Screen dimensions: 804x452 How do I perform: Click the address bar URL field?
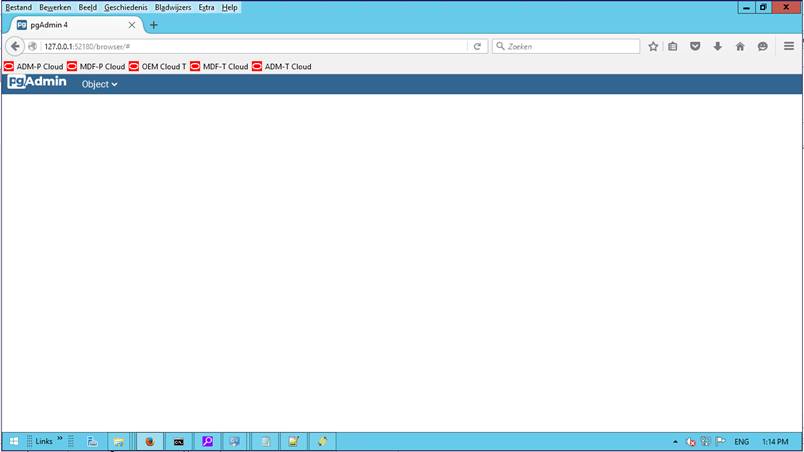[x=250, y=46]
